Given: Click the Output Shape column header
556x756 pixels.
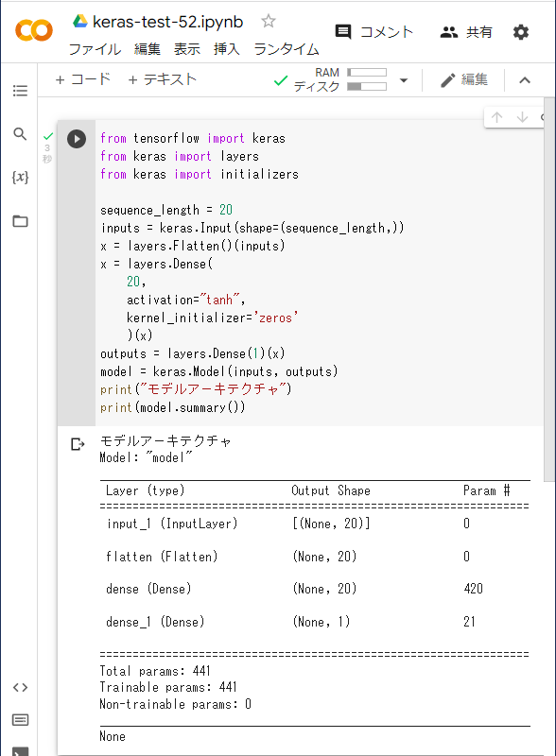Looking at the screenshot, I should pyautogui.click(x=331, y=490).
